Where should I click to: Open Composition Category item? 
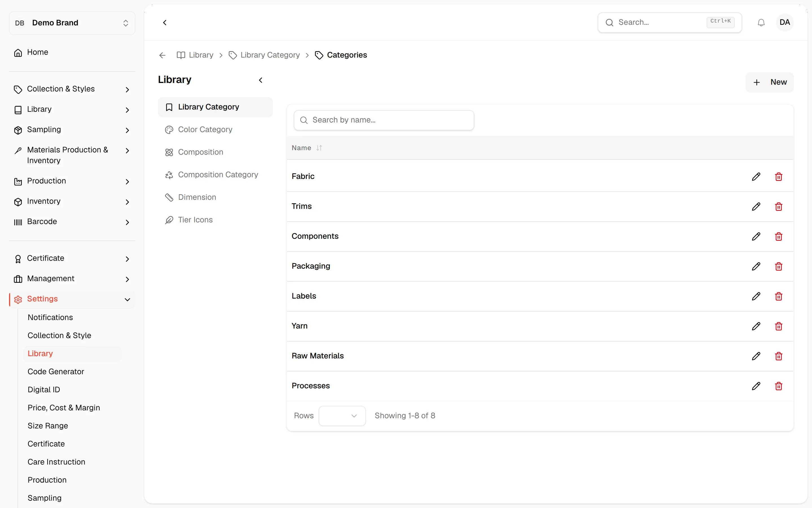point(215,175)
